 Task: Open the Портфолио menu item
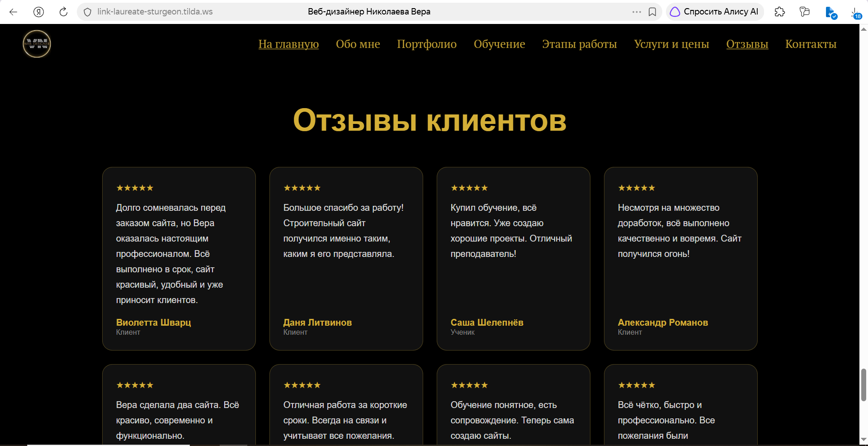427,44
